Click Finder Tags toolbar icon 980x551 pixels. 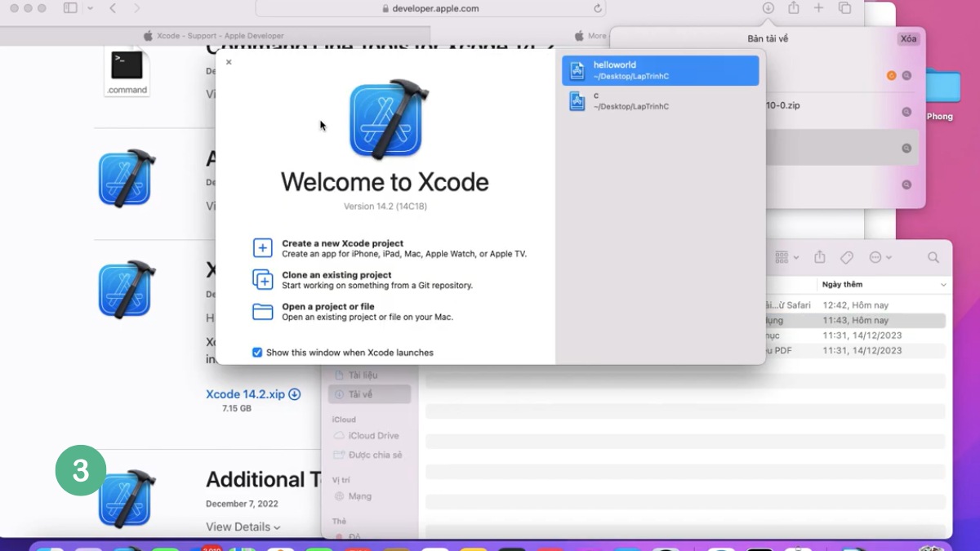pyautogui.click(x=847, y=257)
